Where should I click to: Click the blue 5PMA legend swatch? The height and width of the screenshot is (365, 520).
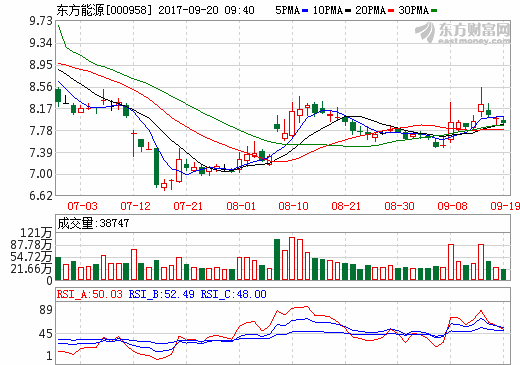tap(305, 11)
